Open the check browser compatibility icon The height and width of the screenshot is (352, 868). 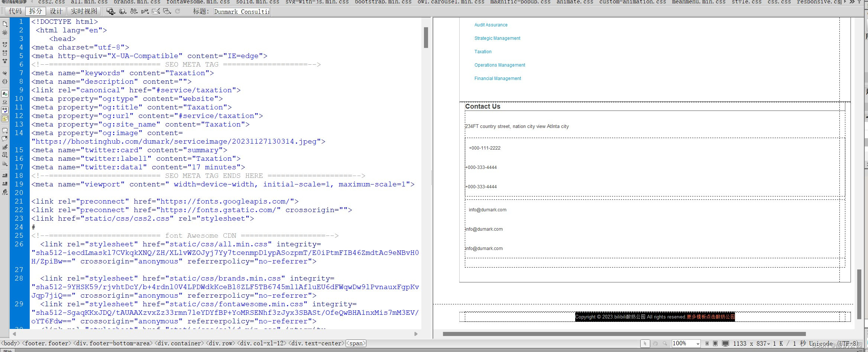coord(156,11)
